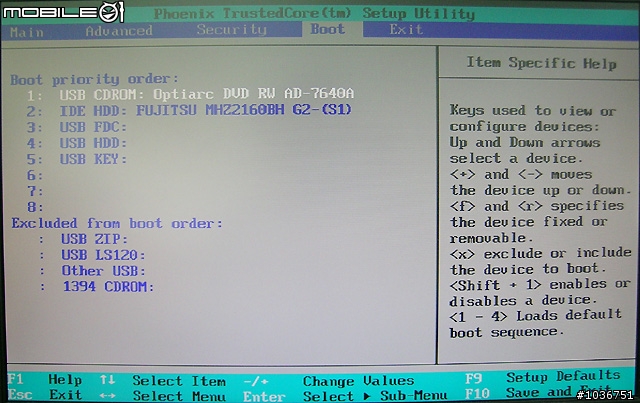
Task: Click the -/+ keys symbol in footer
Action: 256,381
